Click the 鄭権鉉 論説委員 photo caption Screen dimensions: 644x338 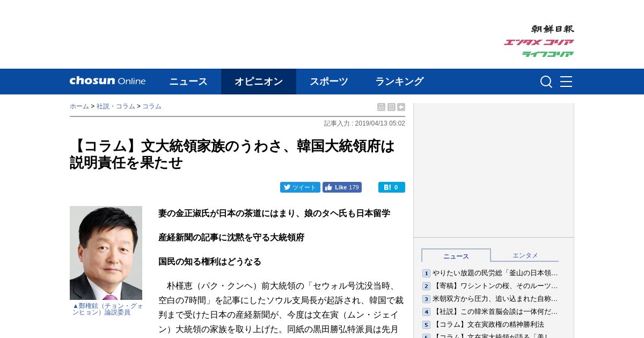point(108,309)
